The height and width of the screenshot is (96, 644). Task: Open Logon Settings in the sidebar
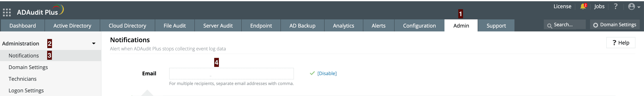point(26,90)
